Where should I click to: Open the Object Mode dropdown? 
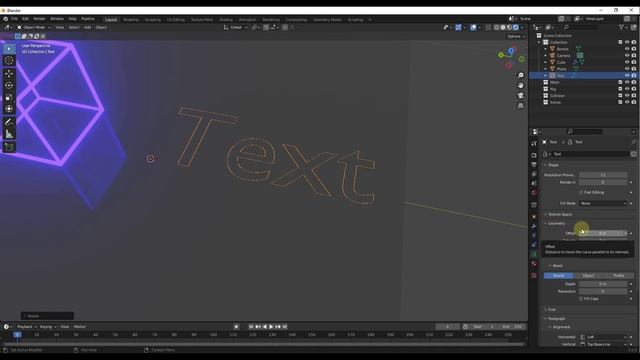[34, 27]
